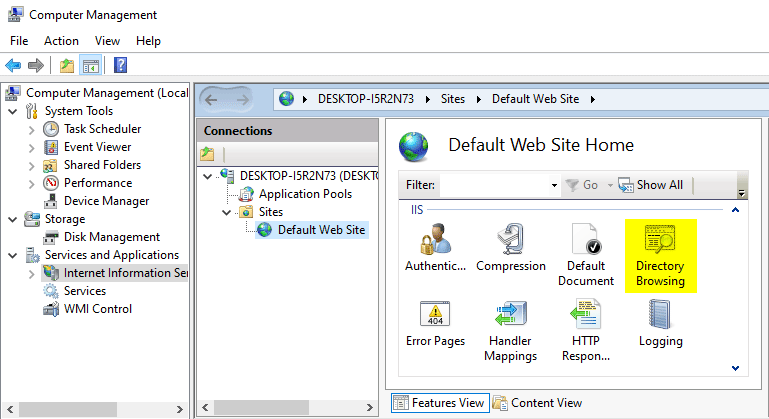This screenshot has width=769, height=419.
Task: Select Services under Services and Applications
Action: click(x=84, y=291)
